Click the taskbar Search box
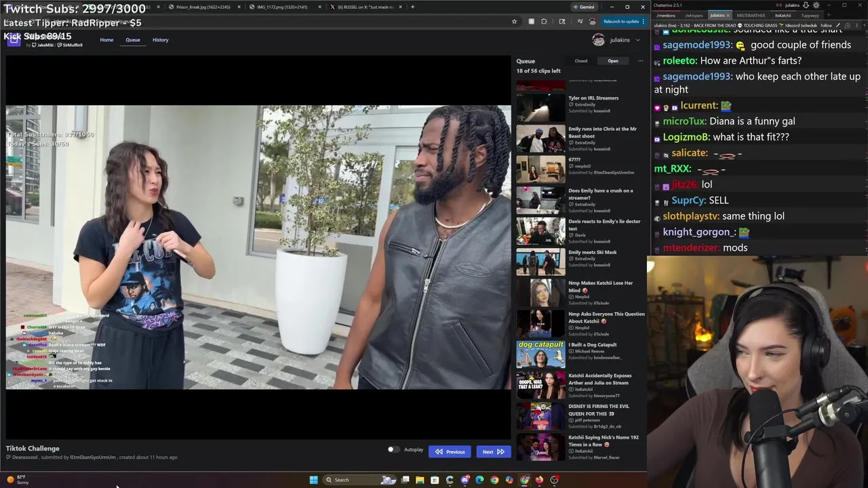The width and height of the screenshot is (868, 488). tap(359, 480)
